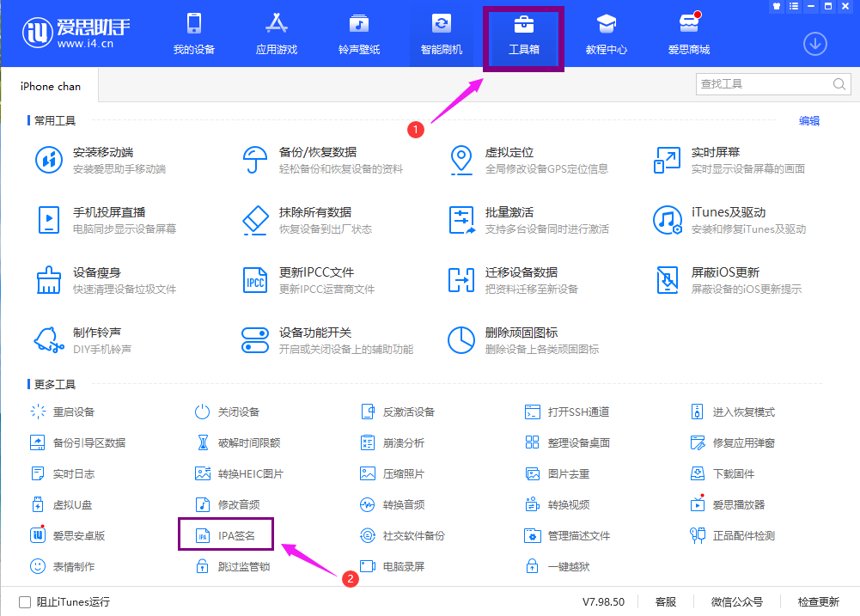Click the 一键越狱 jailbreak icon
The width and height of the screenshot is (860, 616).
533,566
